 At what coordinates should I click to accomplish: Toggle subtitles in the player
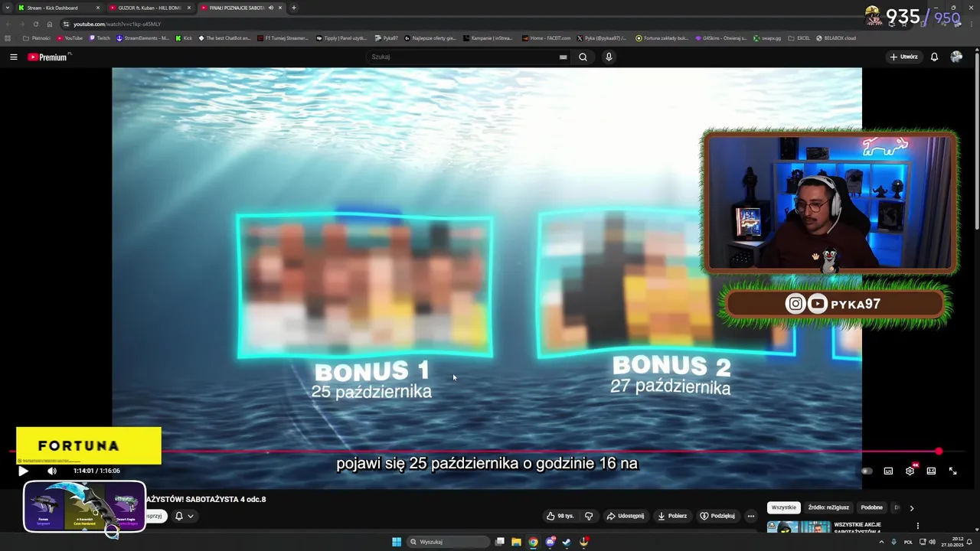[x=888, y=471]
